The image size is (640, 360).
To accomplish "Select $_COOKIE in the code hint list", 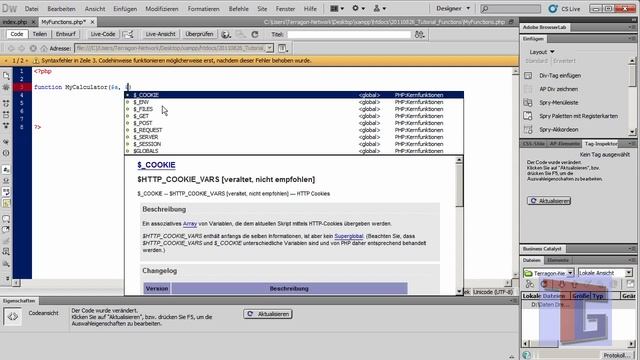I will pyautogui.click(x=294, y=95).
